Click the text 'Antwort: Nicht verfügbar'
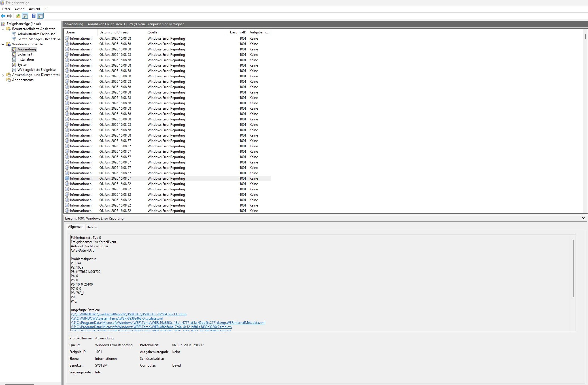Image resolution: width=588 pixels, height=385 pixels. coord(90,246)
